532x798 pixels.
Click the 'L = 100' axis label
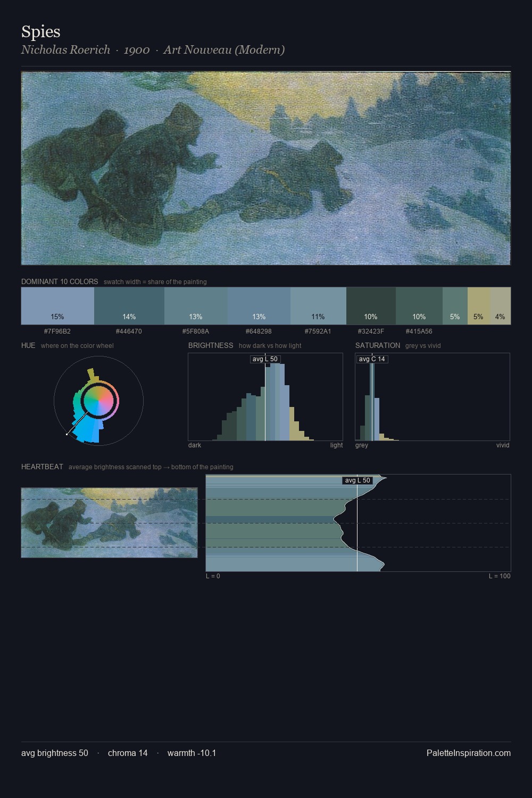(x=500, y=576)
